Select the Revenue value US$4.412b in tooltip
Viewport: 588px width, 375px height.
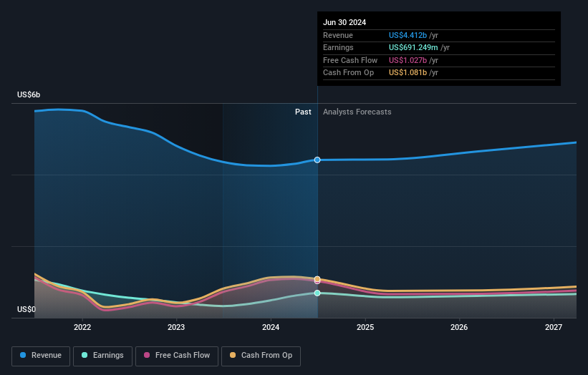pos(408,35)
